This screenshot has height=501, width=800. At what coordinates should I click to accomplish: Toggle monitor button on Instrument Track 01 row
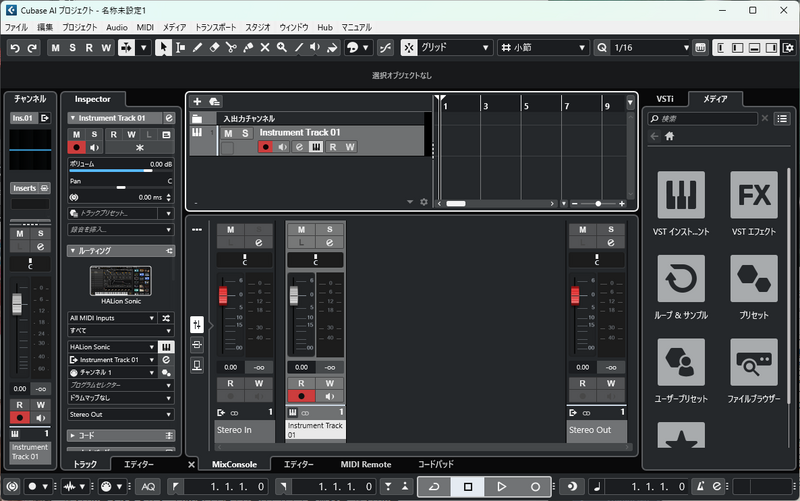[x=282, y=147]
